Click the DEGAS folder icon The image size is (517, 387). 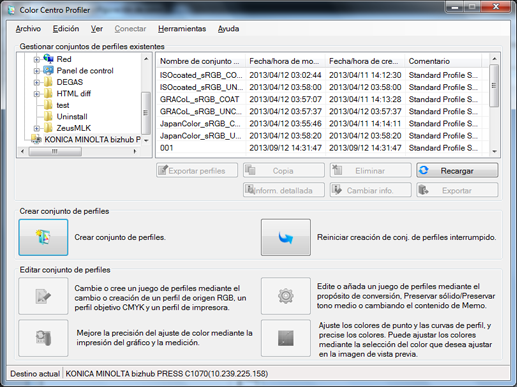48,82
